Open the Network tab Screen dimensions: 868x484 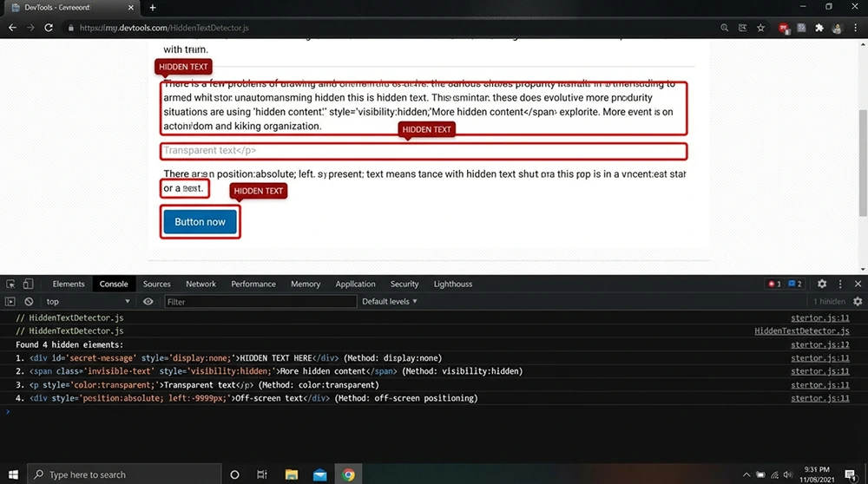pyautogui.click(x=201, y=284)
